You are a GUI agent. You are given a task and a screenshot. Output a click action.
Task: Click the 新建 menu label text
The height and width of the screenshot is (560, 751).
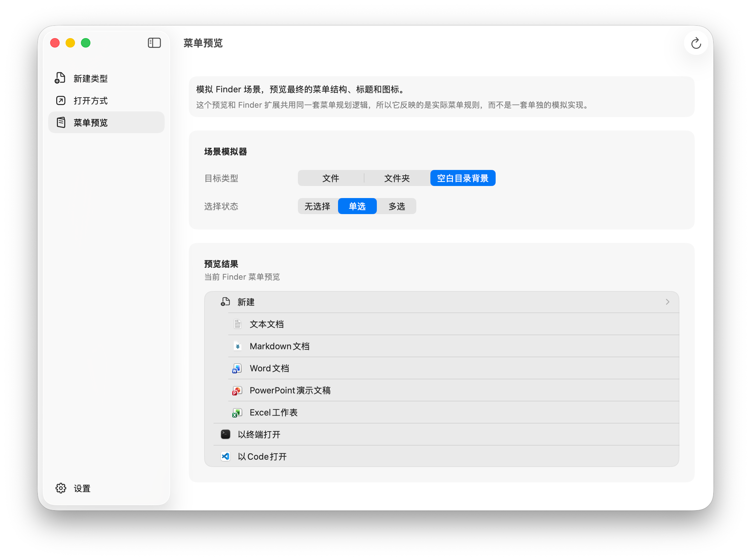246,302
